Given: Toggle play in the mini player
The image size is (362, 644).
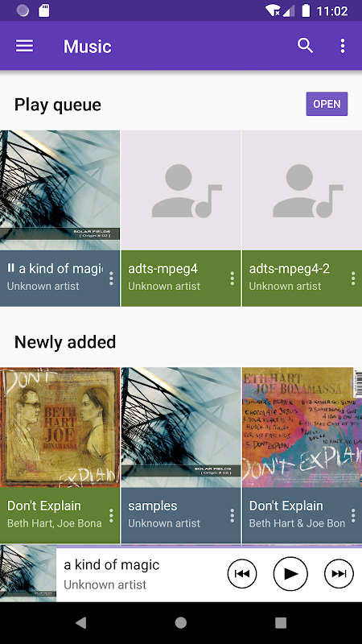Looking at the screenshot, I should 290,574.
